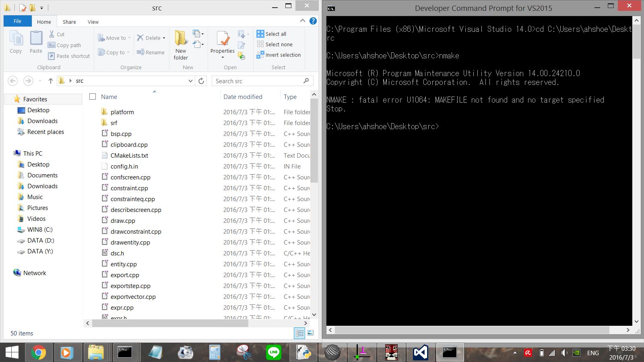The image size is (644, 362).
Task: Open Python IDLE taskbar icon
Action: [303, 353]
